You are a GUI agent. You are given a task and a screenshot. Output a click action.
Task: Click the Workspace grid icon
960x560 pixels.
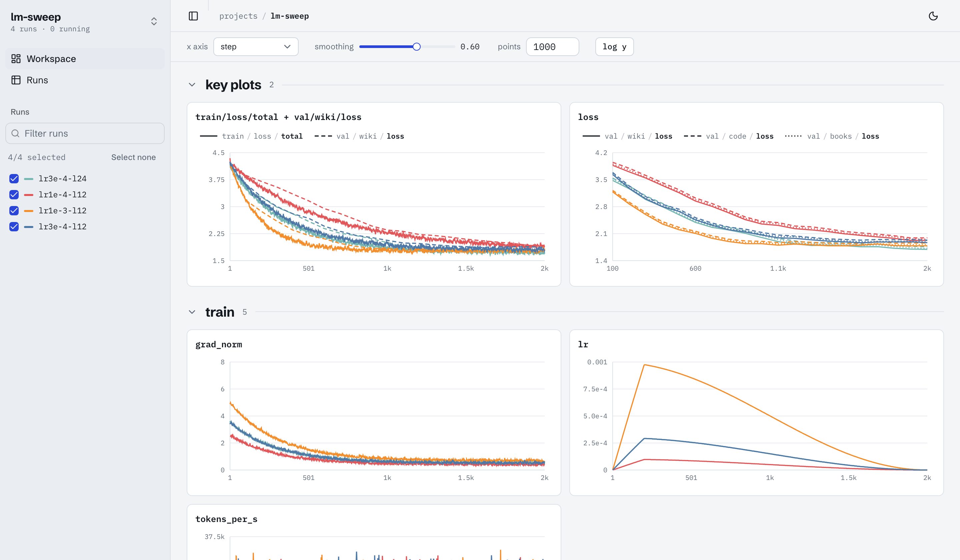16,59
